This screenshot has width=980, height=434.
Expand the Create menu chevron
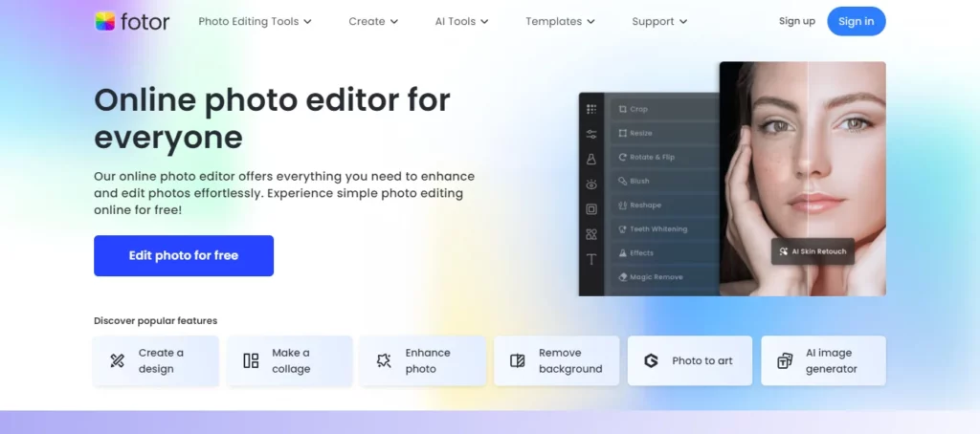click(x=393, y=21)
